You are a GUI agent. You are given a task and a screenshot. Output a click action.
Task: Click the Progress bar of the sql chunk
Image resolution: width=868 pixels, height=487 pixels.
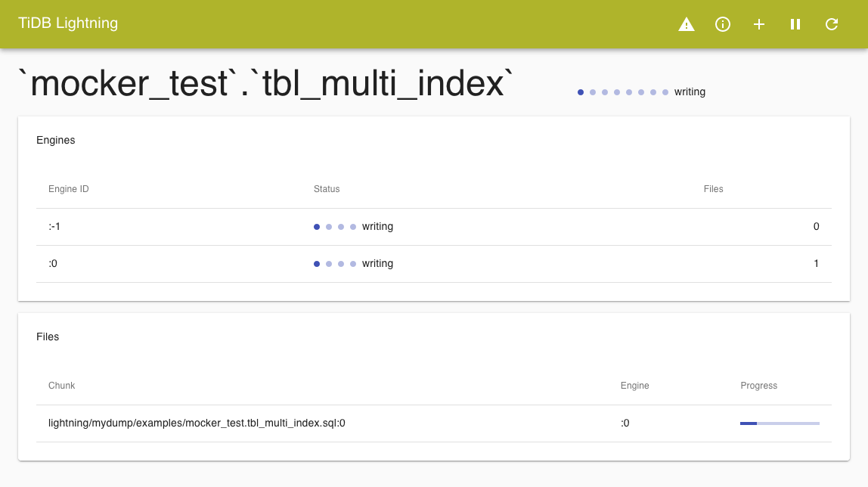pos(780,423)
